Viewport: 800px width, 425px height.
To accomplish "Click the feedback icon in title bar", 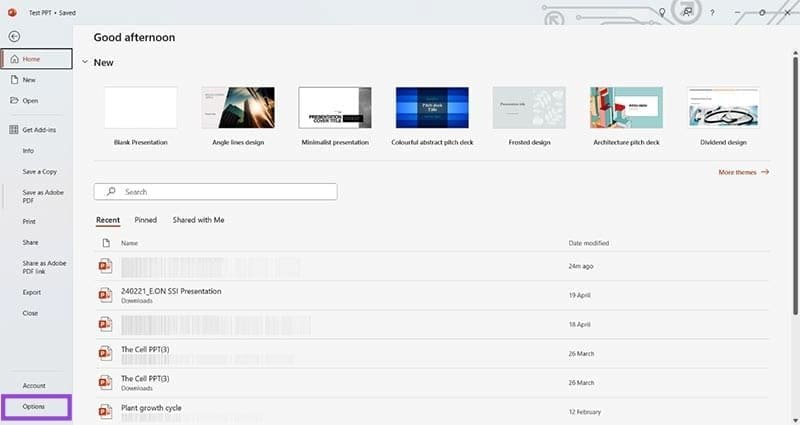I will point(687,11).
